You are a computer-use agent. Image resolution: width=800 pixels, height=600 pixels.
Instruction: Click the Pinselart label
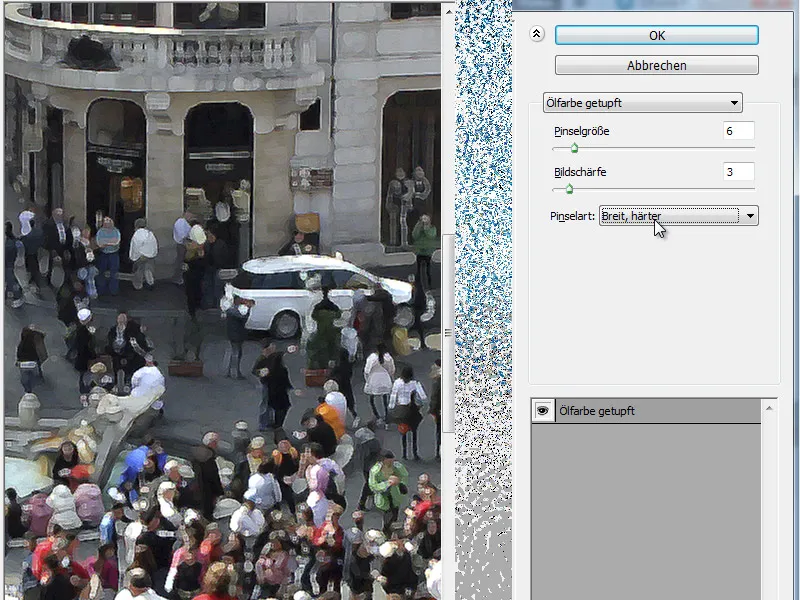pos(572,216)
